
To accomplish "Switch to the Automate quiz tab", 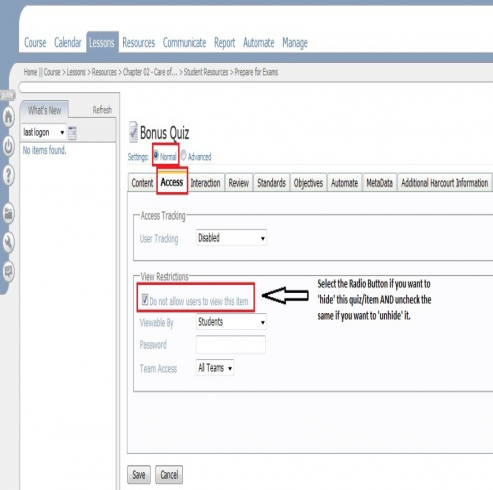I will (x=344, y=183).
